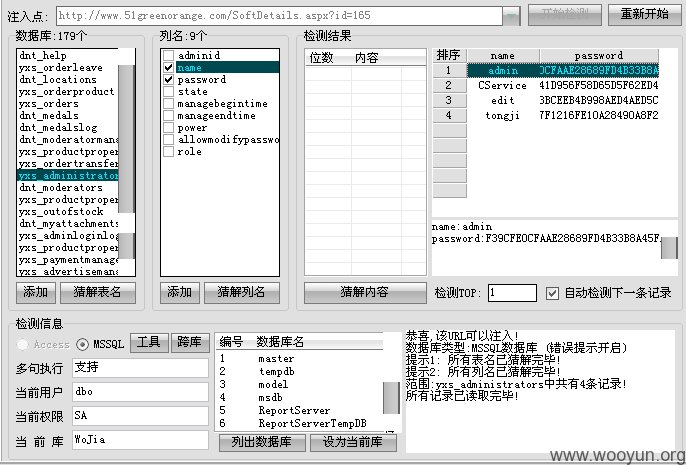Tick the manageendtime checkbox
Viewport: 686px width, 465px height.
tap(168, 115)
